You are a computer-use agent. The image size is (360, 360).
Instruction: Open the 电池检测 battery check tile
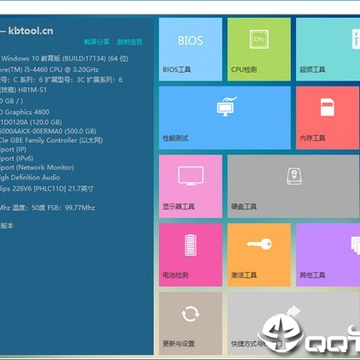click(190, 255)
